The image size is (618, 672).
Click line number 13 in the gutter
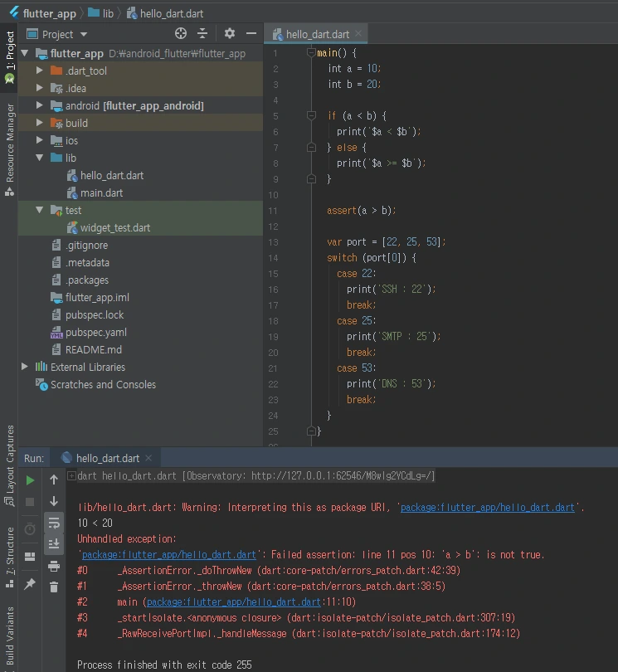(x=273, y=242)
